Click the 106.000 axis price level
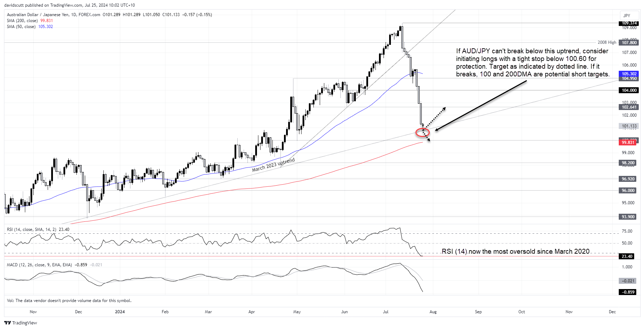644x329 pixels. click(x=629, y=65)
